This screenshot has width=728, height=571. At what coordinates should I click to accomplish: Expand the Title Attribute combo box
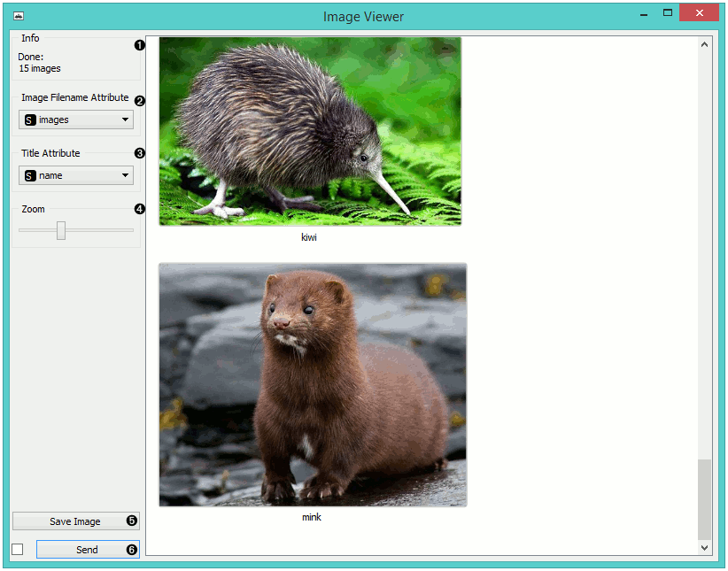(x=76, y=175)
